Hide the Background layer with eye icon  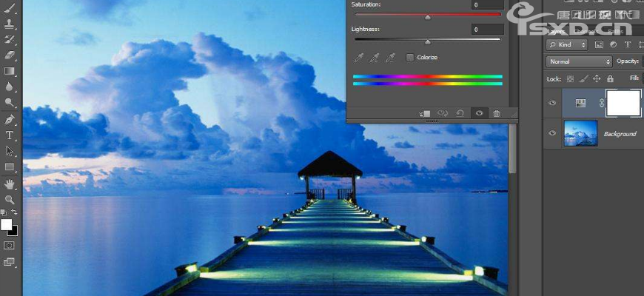point(552,133)
